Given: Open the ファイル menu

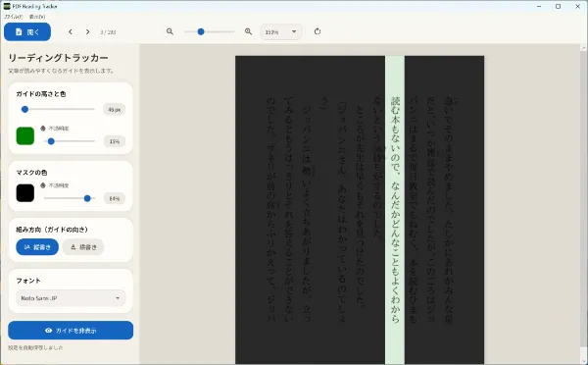Looking at the screenshot, I should [13, 17].
